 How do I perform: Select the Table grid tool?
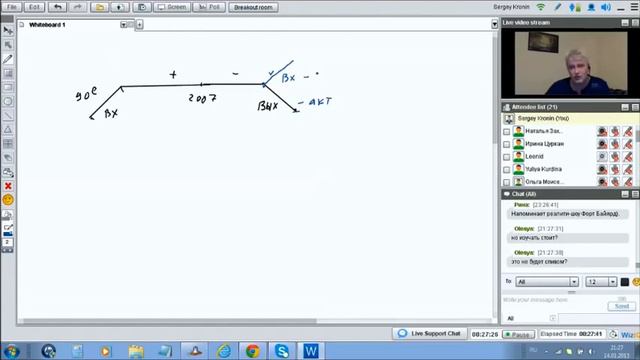click(8, 144)
